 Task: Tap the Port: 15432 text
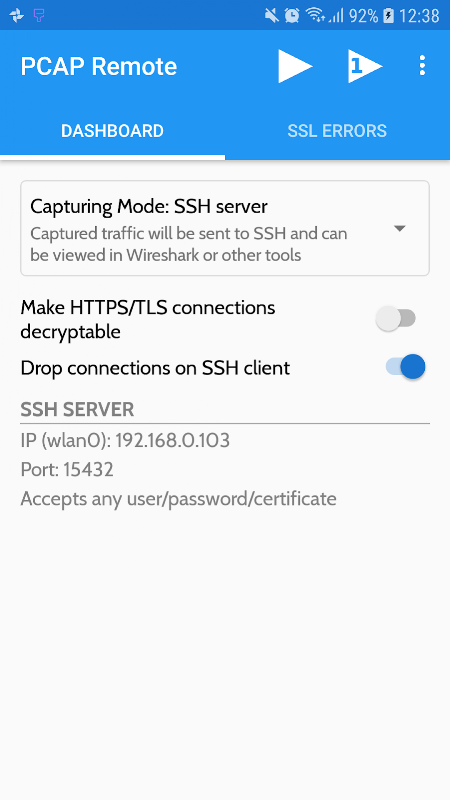(x=67, y=469)
